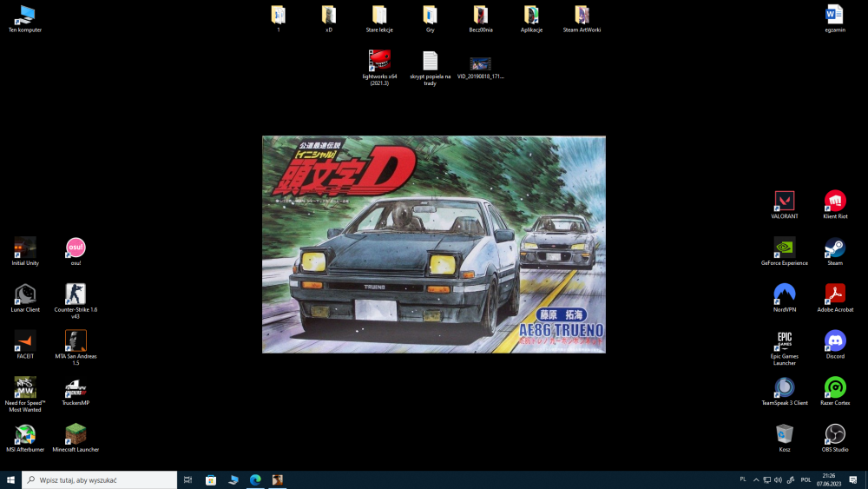Image resolution: width=868 pixels, height=489 pixels.
Task: Select the Counter-Strike 1.6 shortcut
Action: [76, 301]
